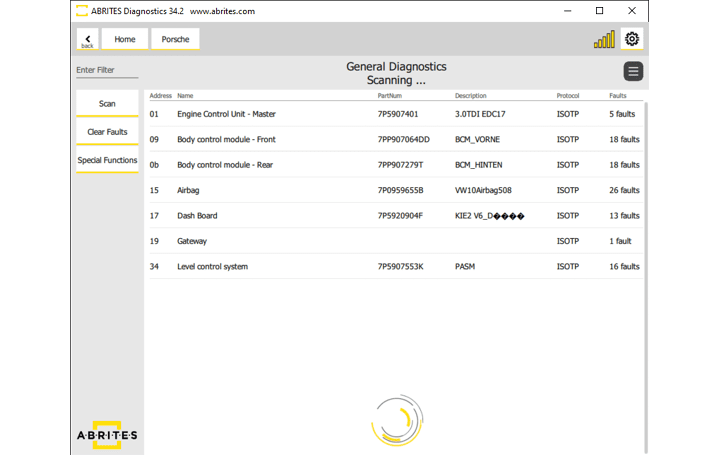Sort by the Faults column header
The image size is (718, 455).
(x=618, y=96)
